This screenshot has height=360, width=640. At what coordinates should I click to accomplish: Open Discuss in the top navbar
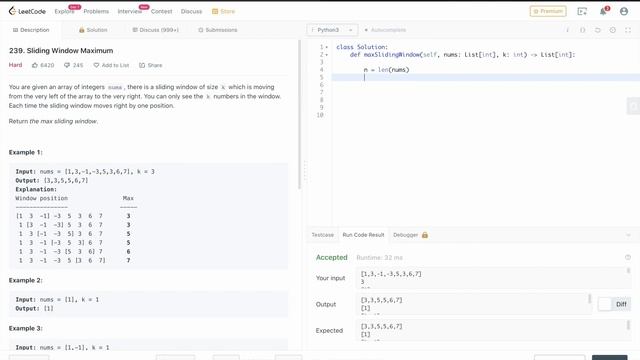(191, 11)
